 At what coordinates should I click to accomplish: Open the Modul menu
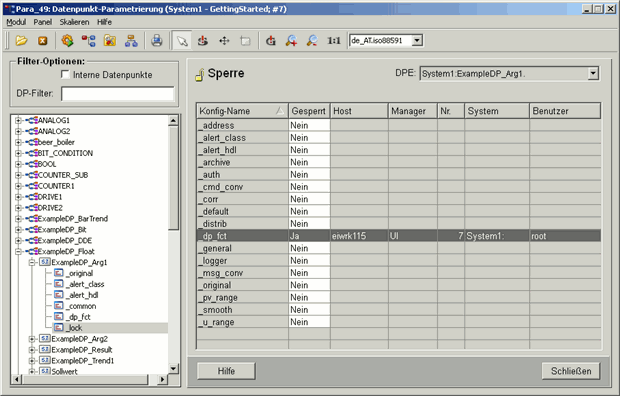[x=16, y=22]
